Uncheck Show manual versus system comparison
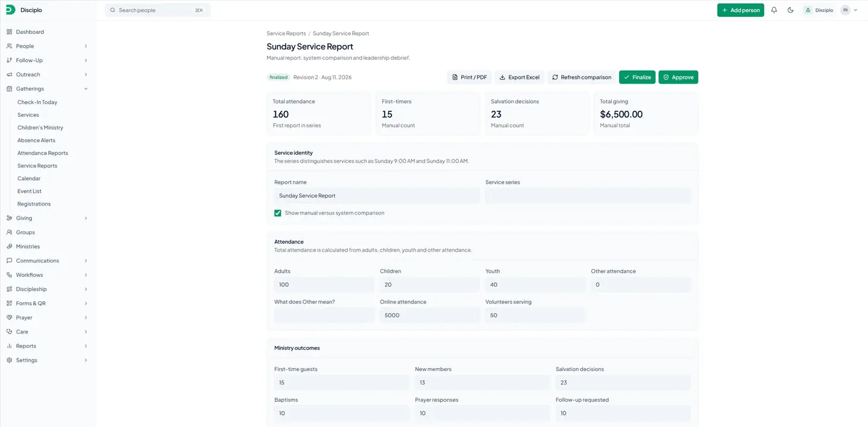This screenshot has width=868, height=427. 278,213
